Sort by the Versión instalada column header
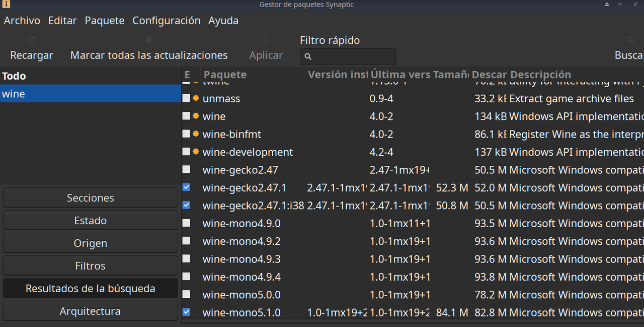Image resolution: width=644 pixels, height=327 pixels. (x=337, y=75)
